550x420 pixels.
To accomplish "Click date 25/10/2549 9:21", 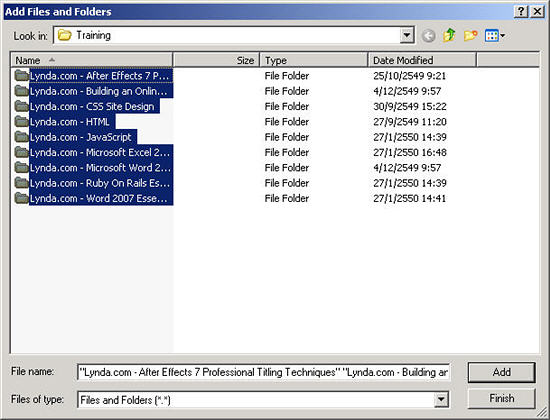I will click(409, 76).
